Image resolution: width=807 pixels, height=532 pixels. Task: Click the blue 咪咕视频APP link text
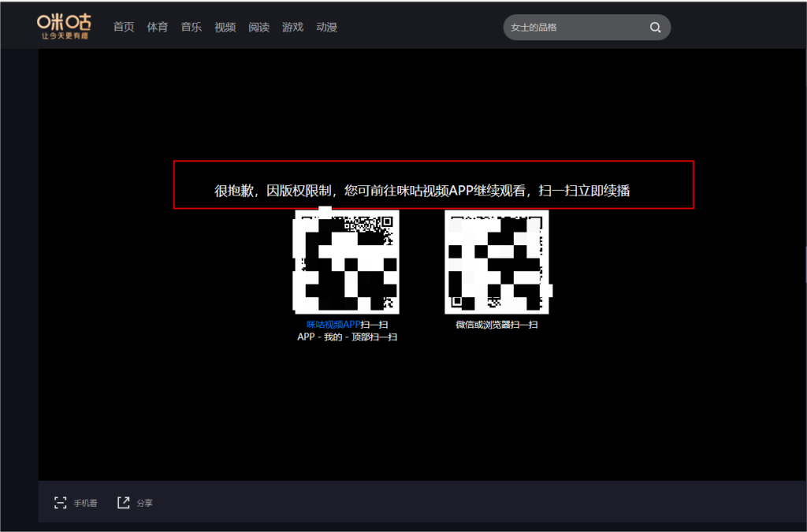pos(333,325)
